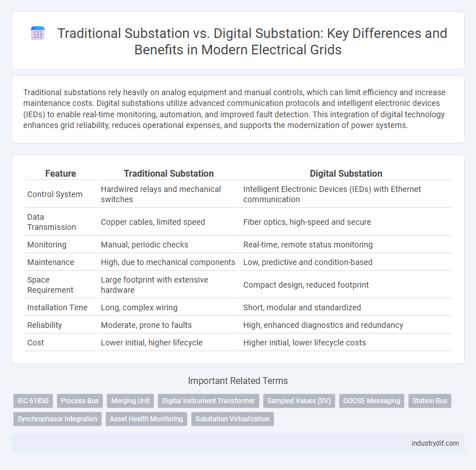
Task: Select the Station Bus tag
Action: click(x=430, y=401)
